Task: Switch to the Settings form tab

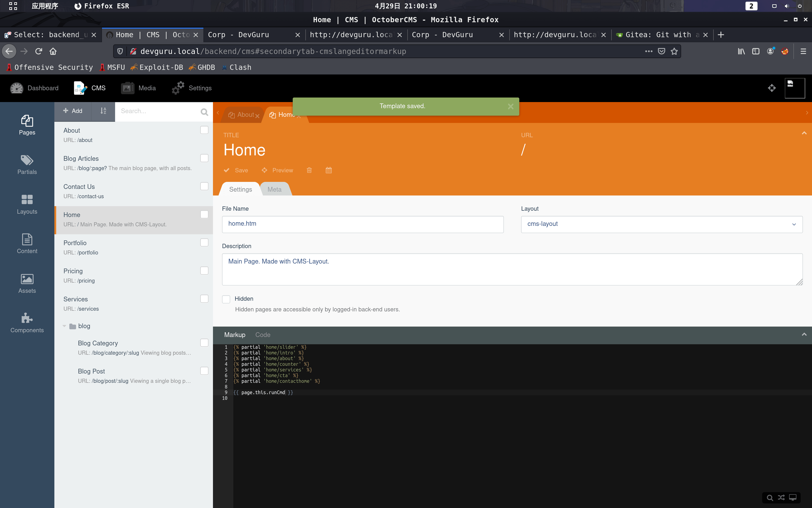Action: [241, 190]
